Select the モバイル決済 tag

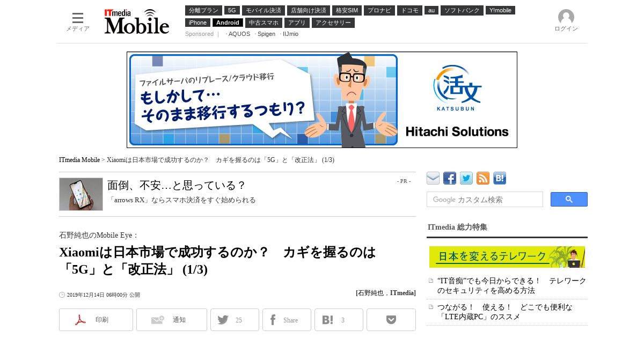coord(263,10)
